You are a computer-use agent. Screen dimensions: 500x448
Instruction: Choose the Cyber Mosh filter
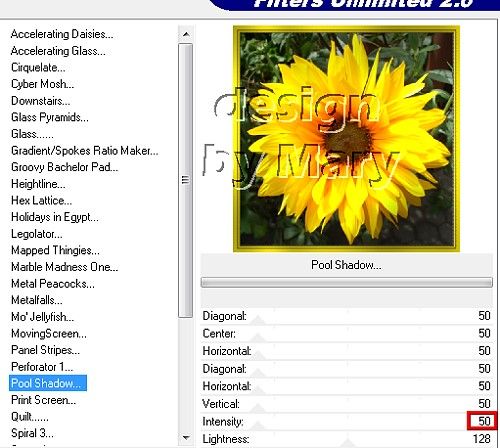[x=42, y=84]
